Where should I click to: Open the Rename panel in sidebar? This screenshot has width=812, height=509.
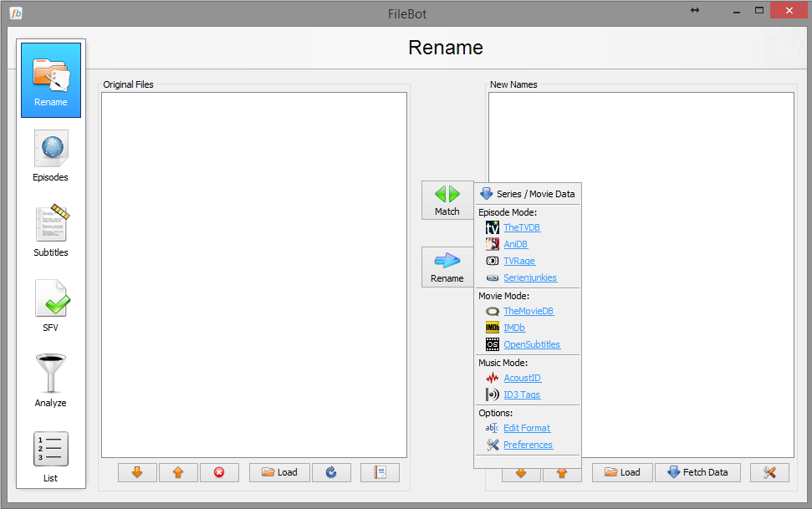pyautogui.click(x=51, y=80)
